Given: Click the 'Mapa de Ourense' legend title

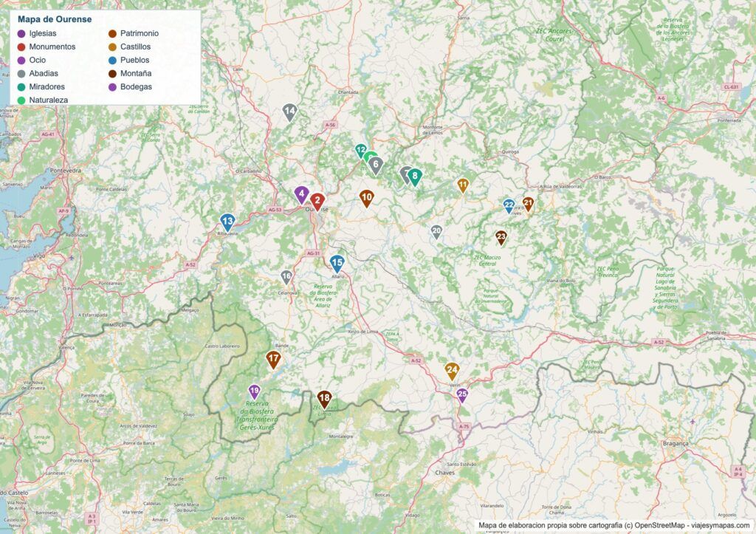Looking at the screenshot, I should pyautogui.click(x=55, y=19).
